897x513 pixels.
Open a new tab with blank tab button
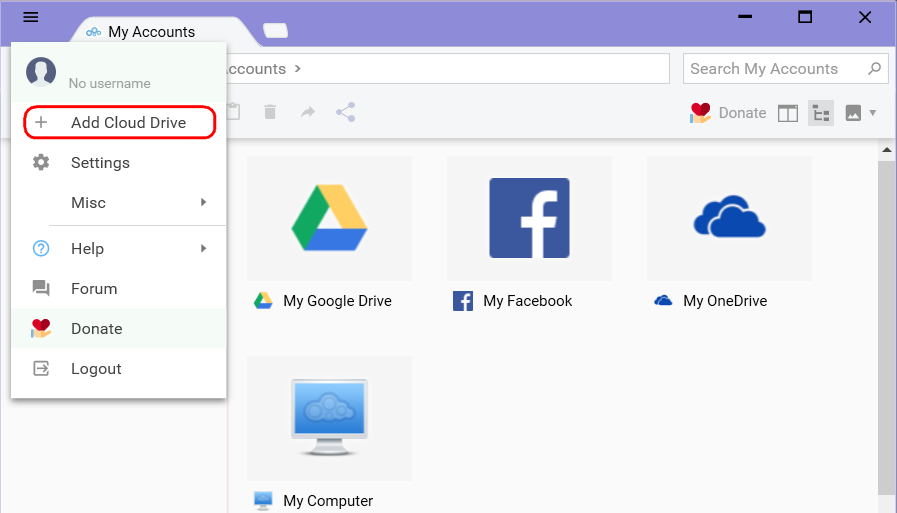(276, 30)
